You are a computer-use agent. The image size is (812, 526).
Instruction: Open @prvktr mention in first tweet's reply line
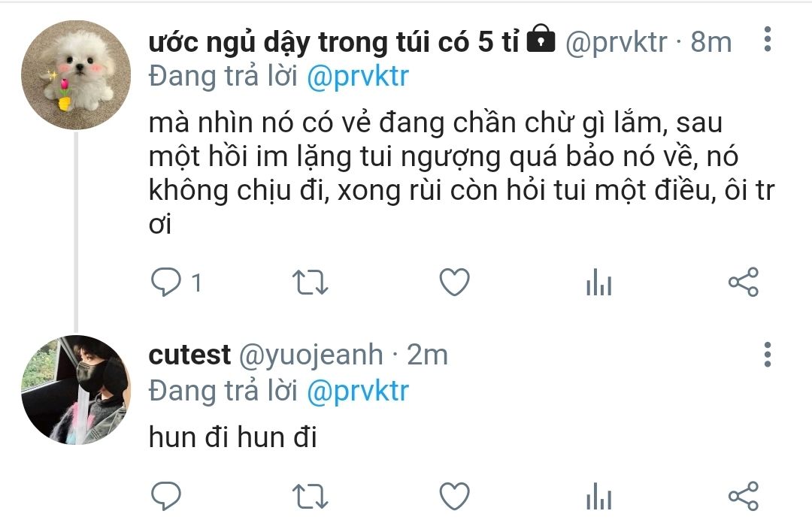click(357, 77)
